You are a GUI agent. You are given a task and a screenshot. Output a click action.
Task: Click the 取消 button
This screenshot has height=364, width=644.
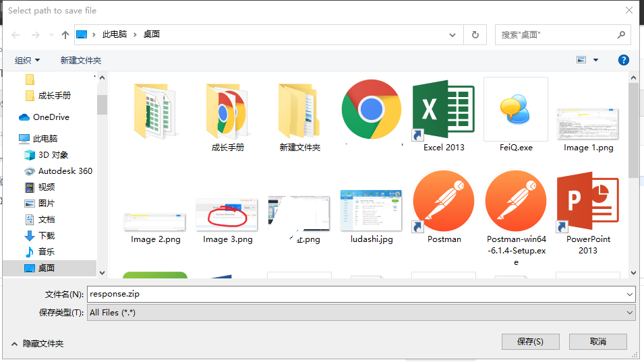(x=597, y=342)
